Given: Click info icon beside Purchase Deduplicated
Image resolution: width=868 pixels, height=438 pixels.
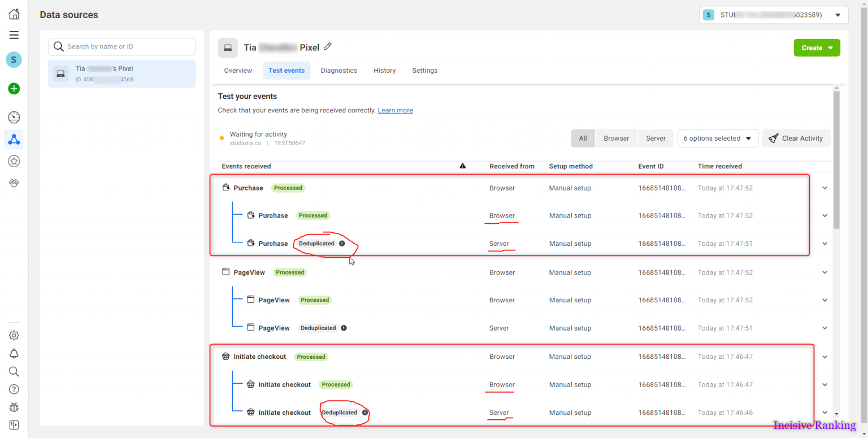Looking at the screenshot, I should click(x=342, y=244).
